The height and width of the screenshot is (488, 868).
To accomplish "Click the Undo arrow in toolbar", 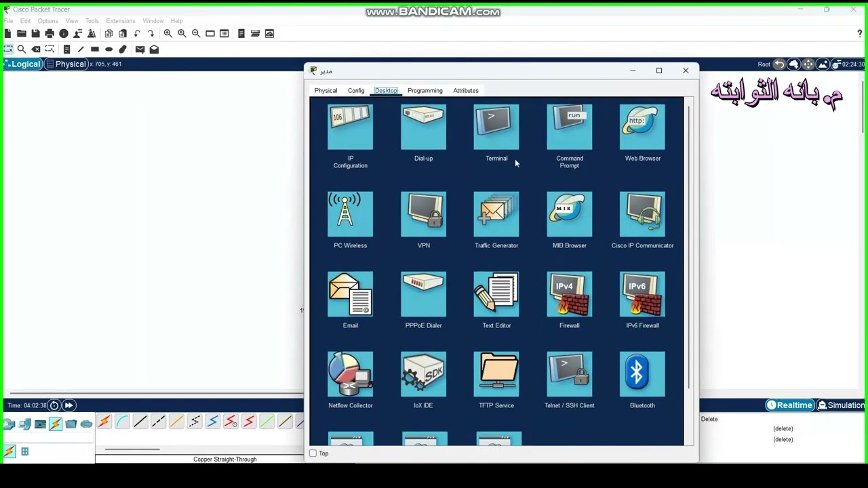I will tap(137, 33).
